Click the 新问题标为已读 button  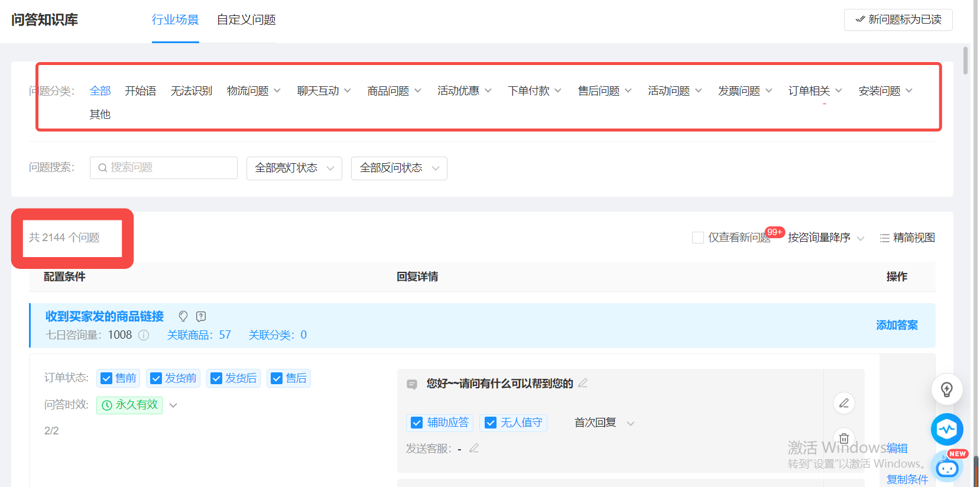[x=898, y=20]
